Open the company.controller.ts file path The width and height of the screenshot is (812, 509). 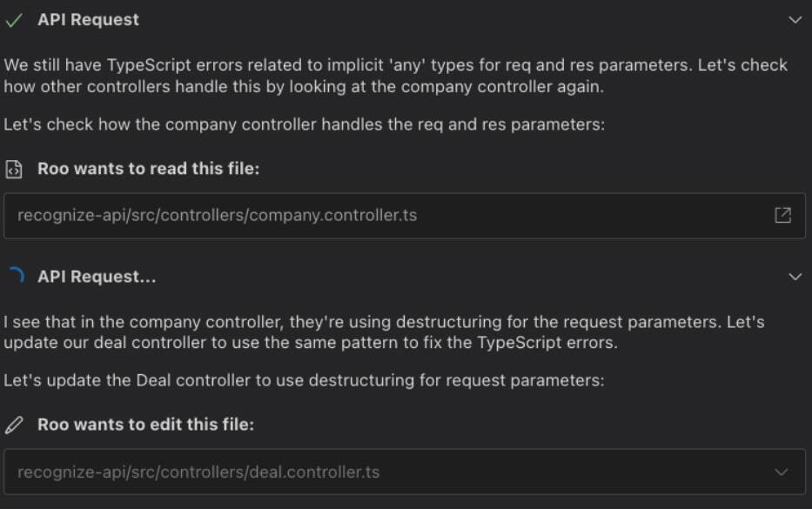(217, 215)
